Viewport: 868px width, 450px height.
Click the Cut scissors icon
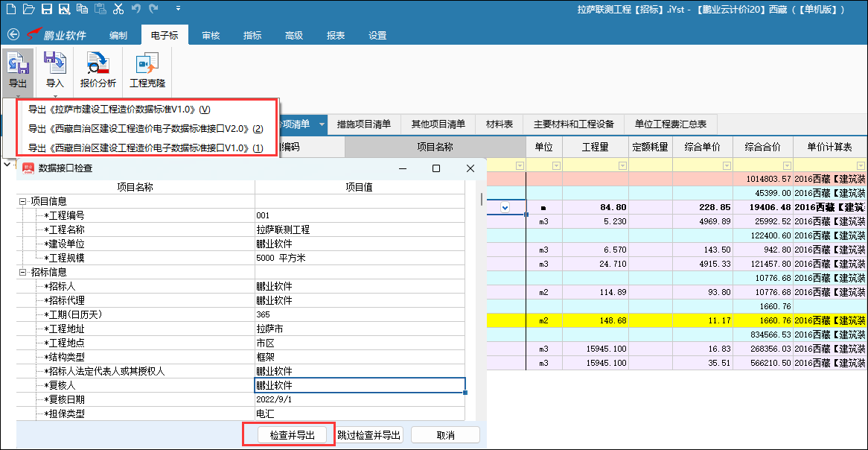tap(118, 10)
